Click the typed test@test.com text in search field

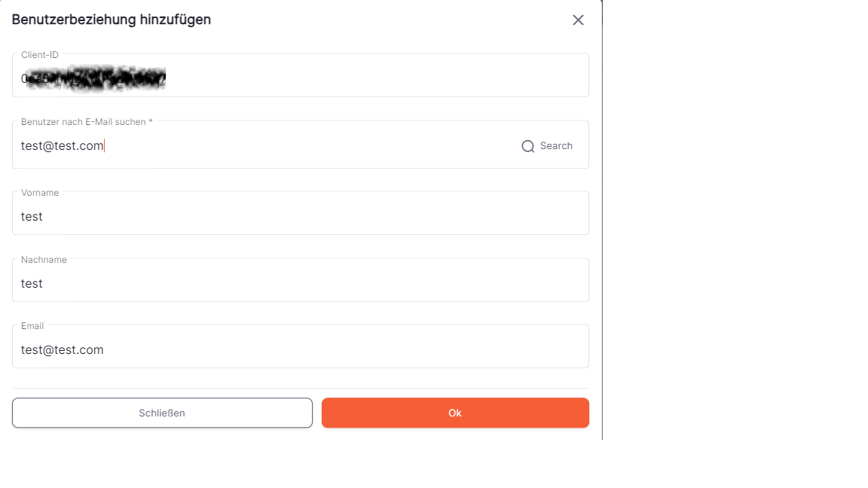click(62, 145)
